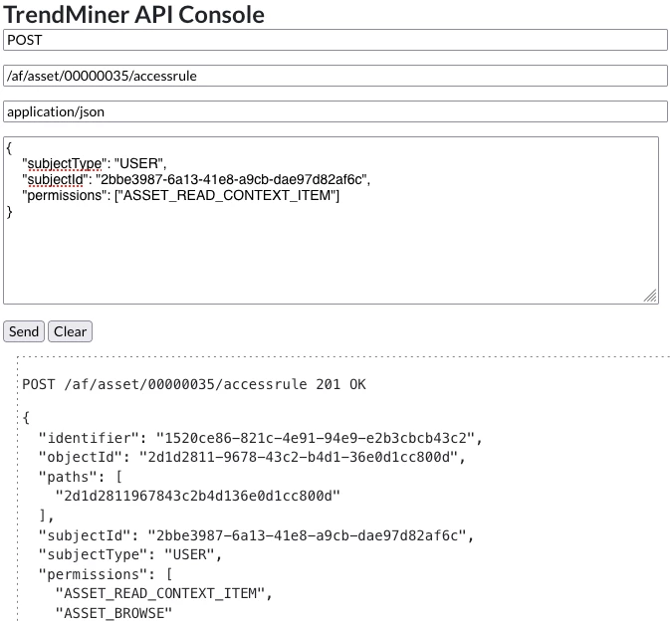
Task: Click the objectId value in response output
Action: click(x=299, y=457)
